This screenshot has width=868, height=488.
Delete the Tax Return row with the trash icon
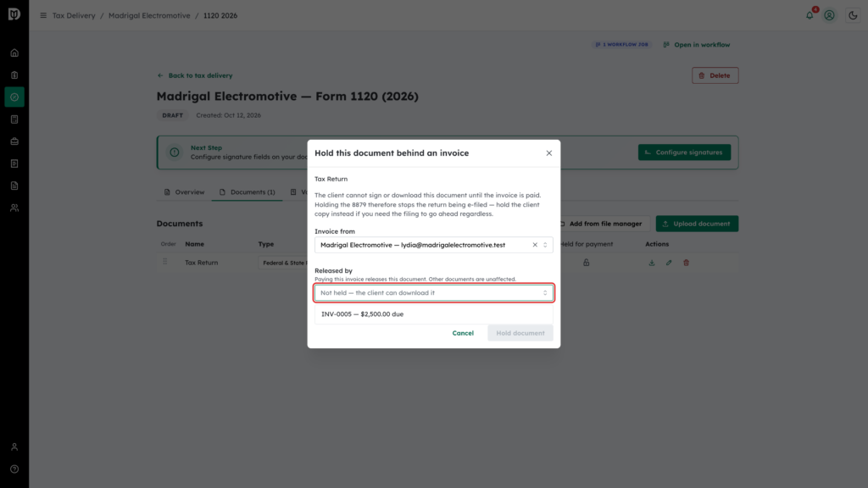[686, 263]
